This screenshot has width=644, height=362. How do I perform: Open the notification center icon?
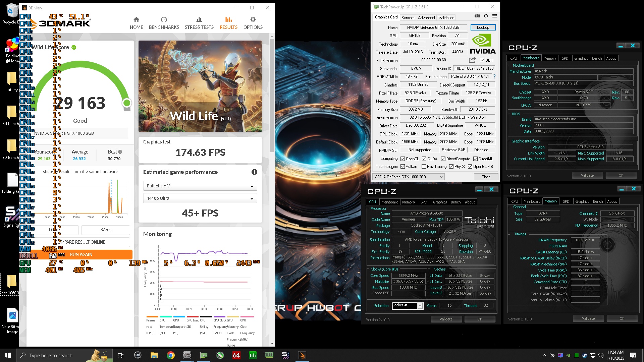tap(633, 355)
